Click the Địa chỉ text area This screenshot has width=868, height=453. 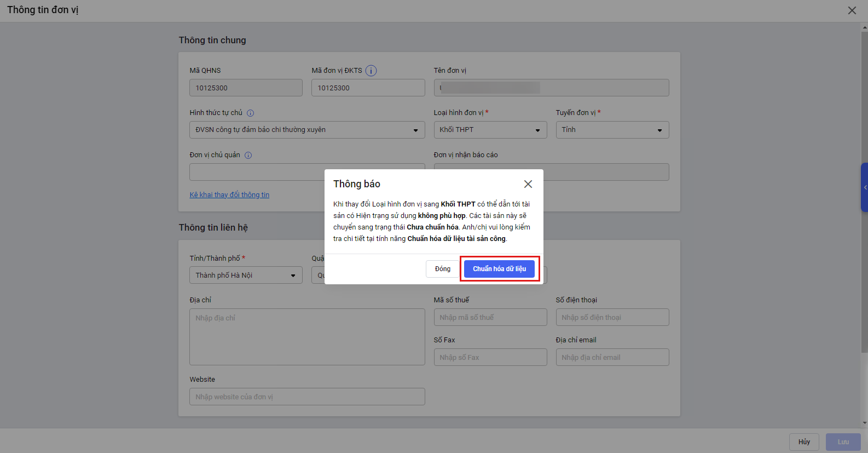307,337
